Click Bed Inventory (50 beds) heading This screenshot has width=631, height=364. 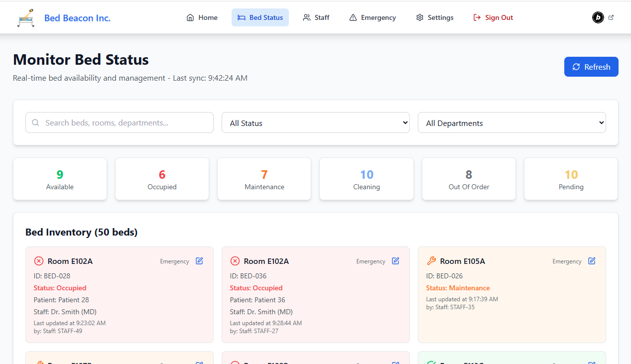(x=82, y=232)
